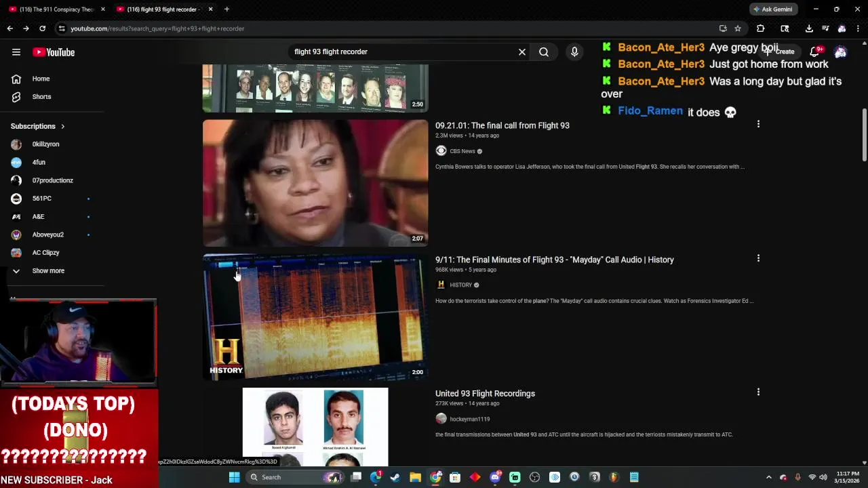Clear the search query with X icon
The image size is (868, 488).
coord(522,52)
